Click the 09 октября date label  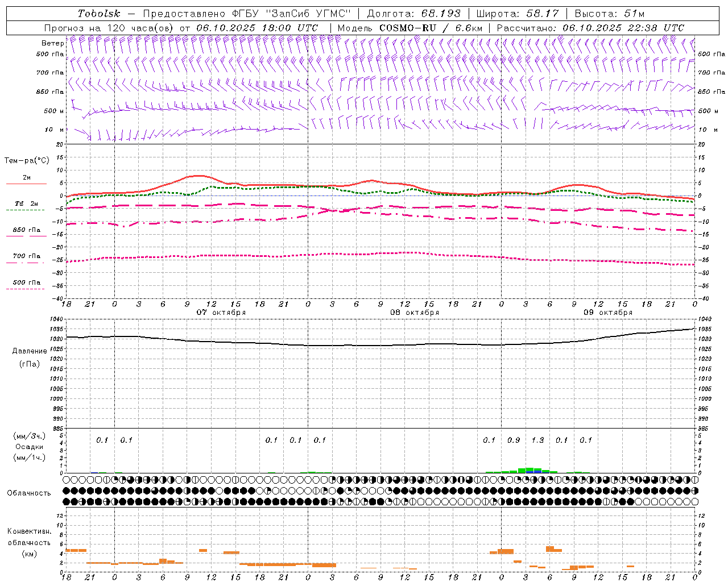click(x=608, y=312)
